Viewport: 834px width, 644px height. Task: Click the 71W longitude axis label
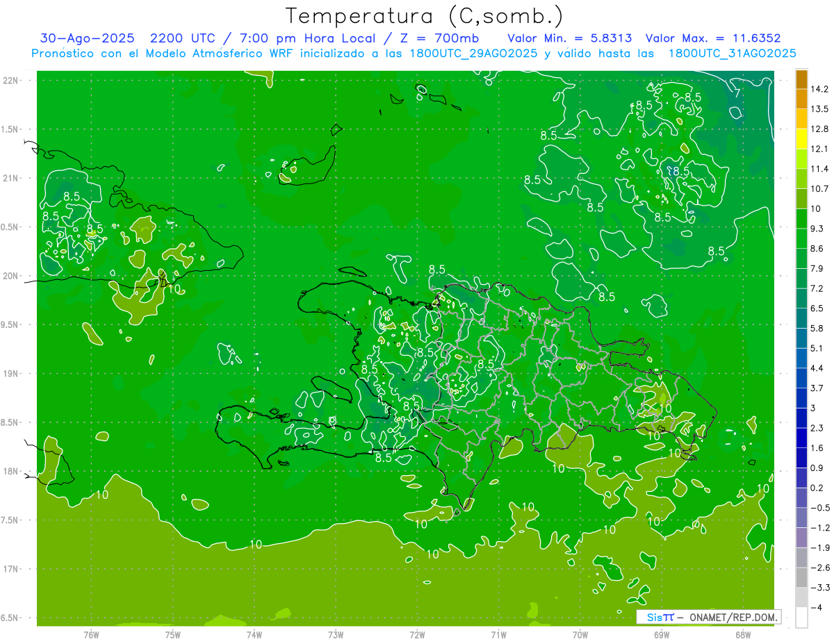tap(498, 634)
